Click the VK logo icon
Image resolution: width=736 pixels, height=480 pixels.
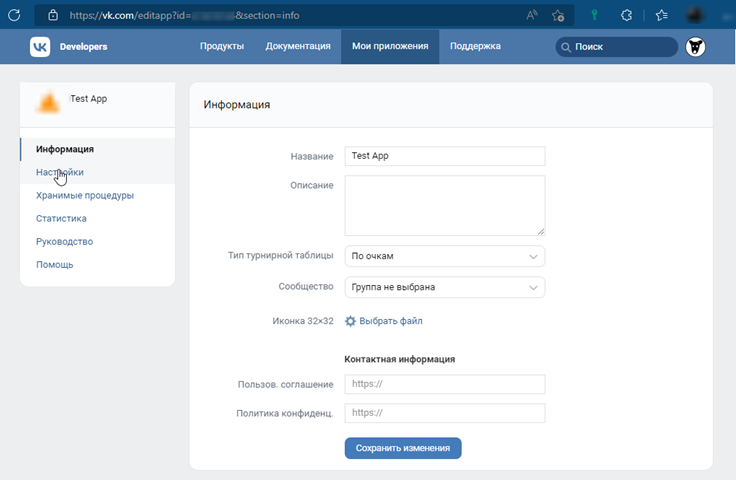pos(40,46)
